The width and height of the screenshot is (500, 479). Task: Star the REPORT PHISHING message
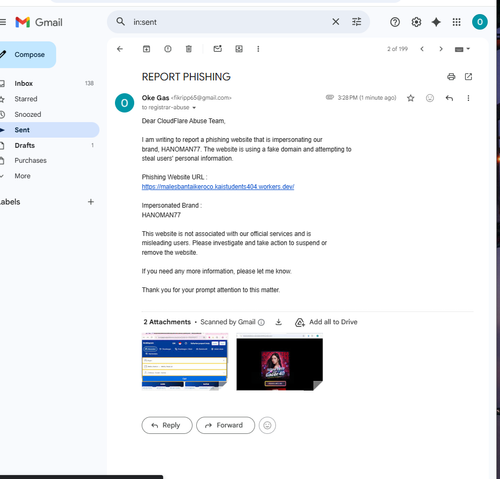click(411, 98)
